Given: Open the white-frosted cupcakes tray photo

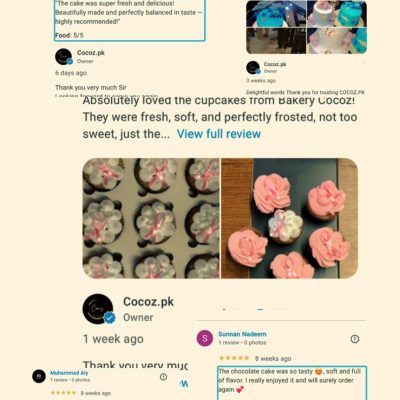Looking at the screenshot, I should (151, 218).
